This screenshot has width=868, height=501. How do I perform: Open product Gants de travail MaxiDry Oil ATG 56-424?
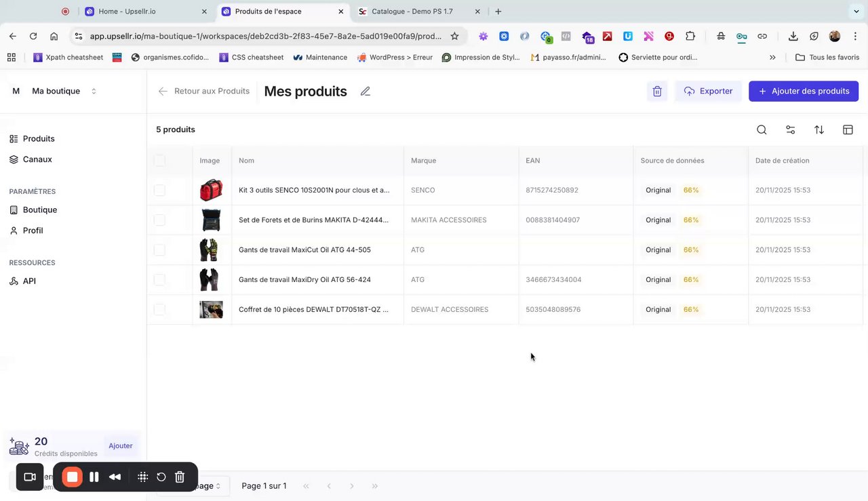304,280
